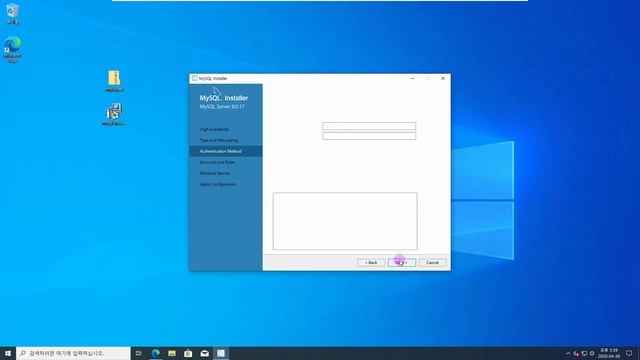Viewport: 640px width, 360px height.
Task: Select the Accounts and Roles step
Action: [217, 162]
